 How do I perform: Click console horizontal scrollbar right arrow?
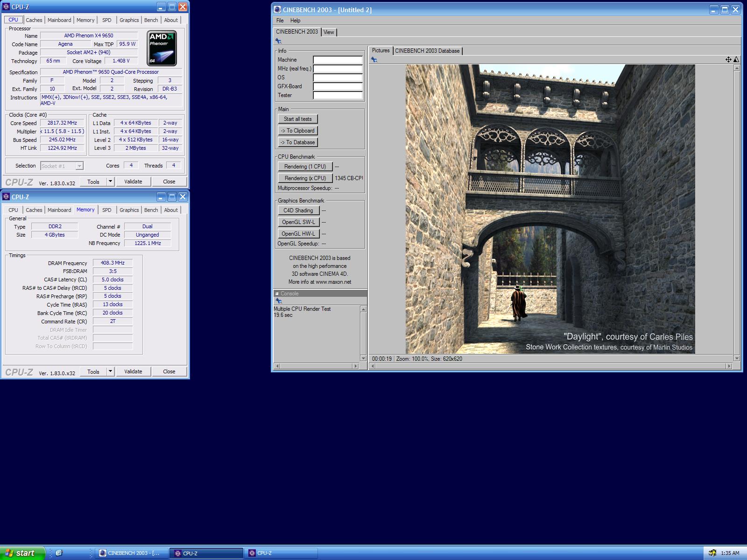point(356,366)
